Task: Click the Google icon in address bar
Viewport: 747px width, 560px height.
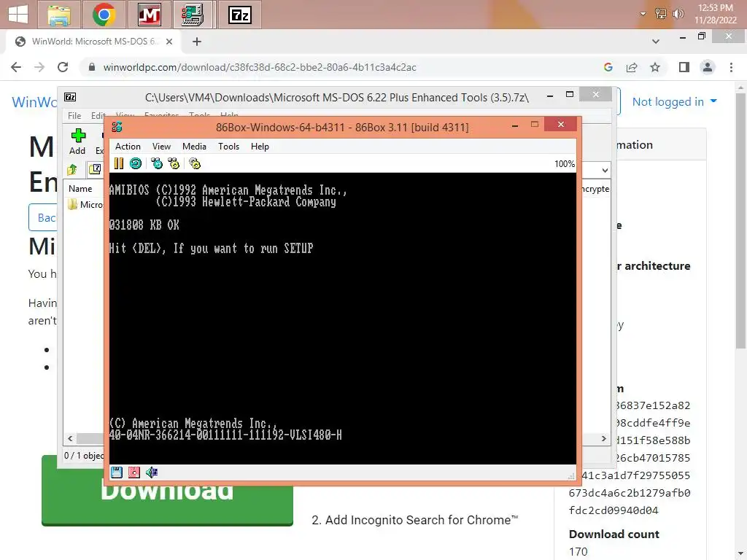Action: 608,67
